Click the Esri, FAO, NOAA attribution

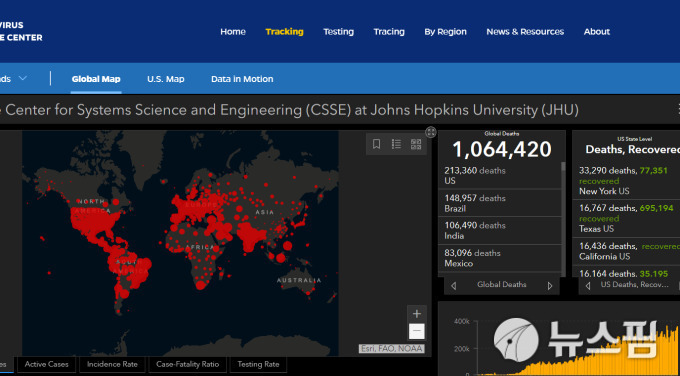tap(391, 349)
